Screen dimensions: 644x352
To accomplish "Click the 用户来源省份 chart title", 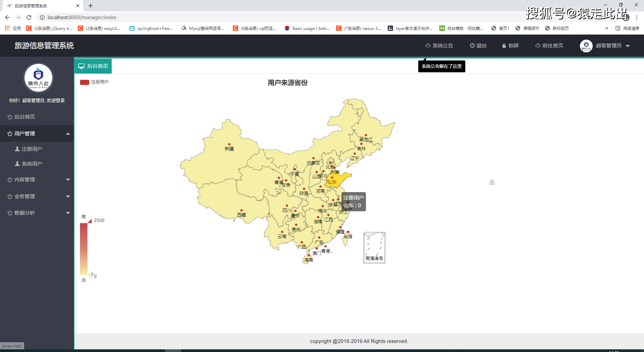I will [288, 83].
